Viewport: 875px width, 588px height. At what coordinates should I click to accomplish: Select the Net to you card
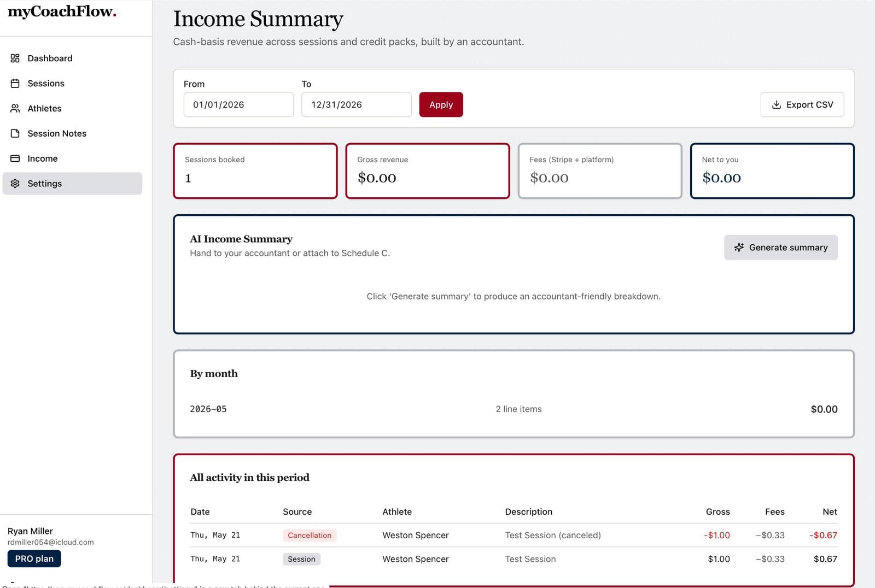772,171
